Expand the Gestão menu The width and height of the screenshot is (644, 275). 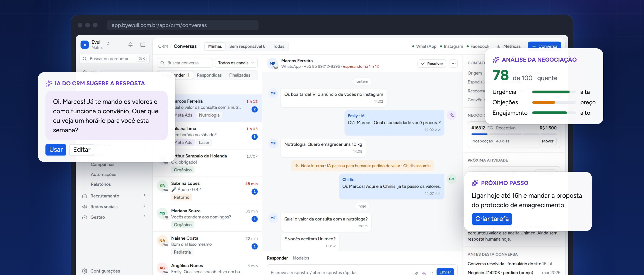click(x=144, y=216)
